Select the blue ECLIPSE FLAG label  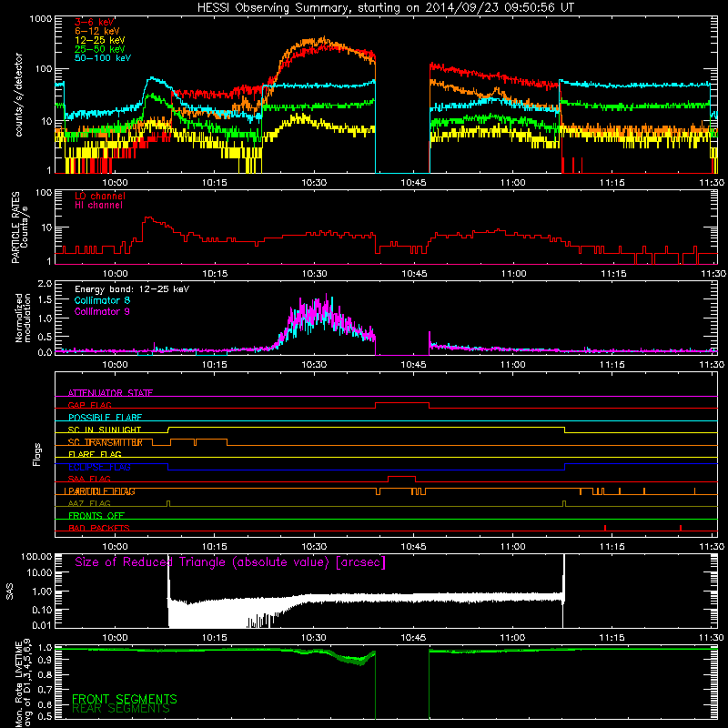pyautogui.click(x=99, y=467)
